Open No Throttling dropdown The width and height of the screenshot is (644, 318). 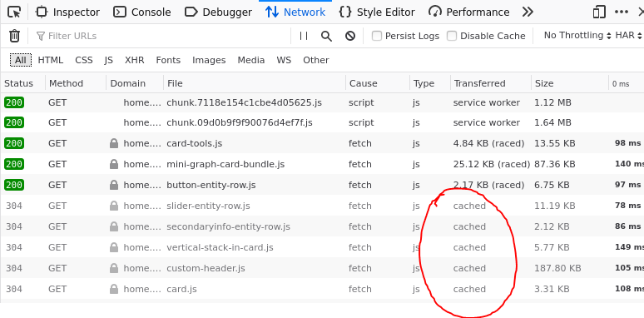click(x=577, y=36)
